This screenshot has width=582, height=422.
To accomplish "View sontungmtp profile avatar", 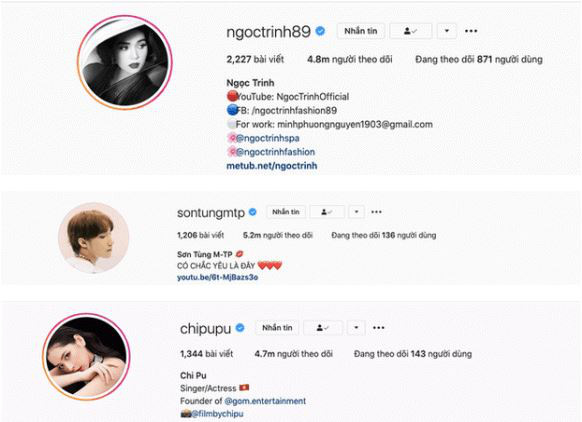I will pyautogui.click(x=94, y=238).
